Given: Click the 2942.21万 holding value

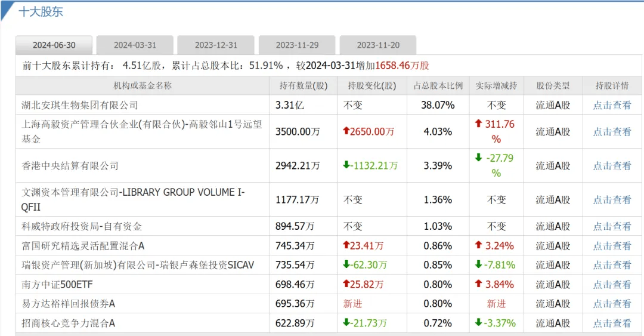Looking at the screenshot, I should pos(298,166).
